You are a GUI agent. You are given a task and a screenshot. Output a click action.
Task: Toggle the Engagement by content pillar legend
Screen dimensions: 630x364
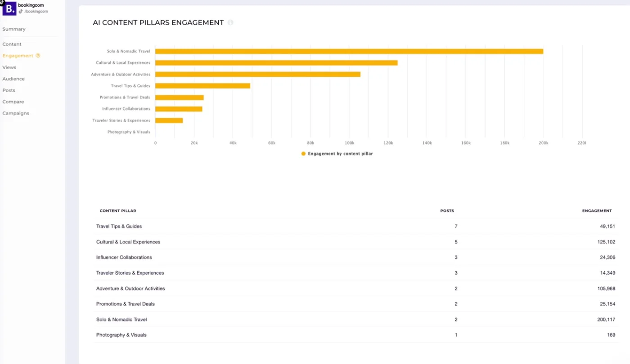[x=337, y=154]
